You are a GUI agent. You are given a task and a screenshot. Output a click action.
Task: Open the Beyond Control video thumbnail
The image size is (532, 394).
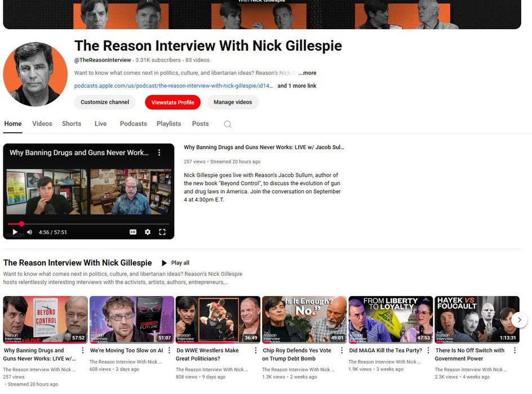(46, 320)
